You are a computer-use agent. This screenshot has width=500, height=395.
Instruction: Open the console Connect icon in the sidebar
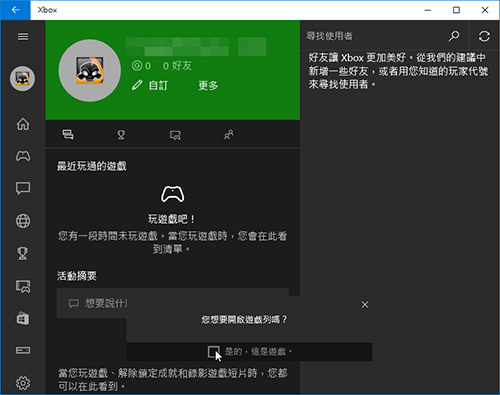pos(23,350)
